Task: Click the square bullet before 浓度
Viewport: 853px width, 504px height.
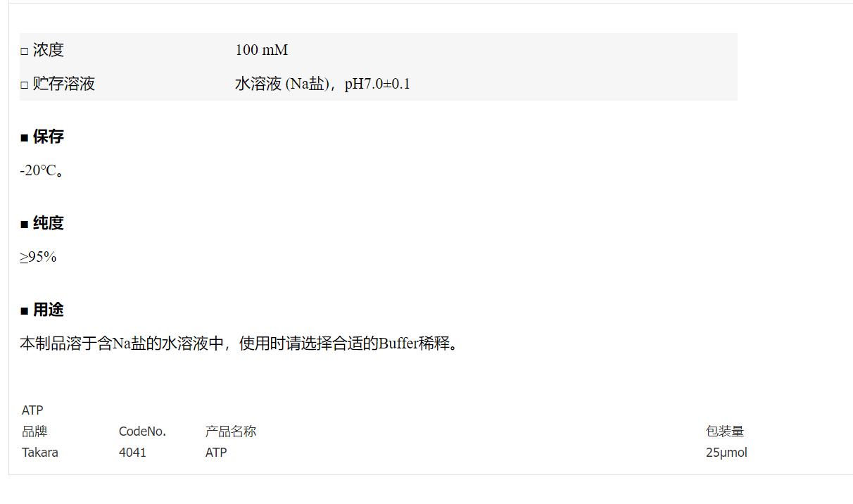Action: click(24, 51)
